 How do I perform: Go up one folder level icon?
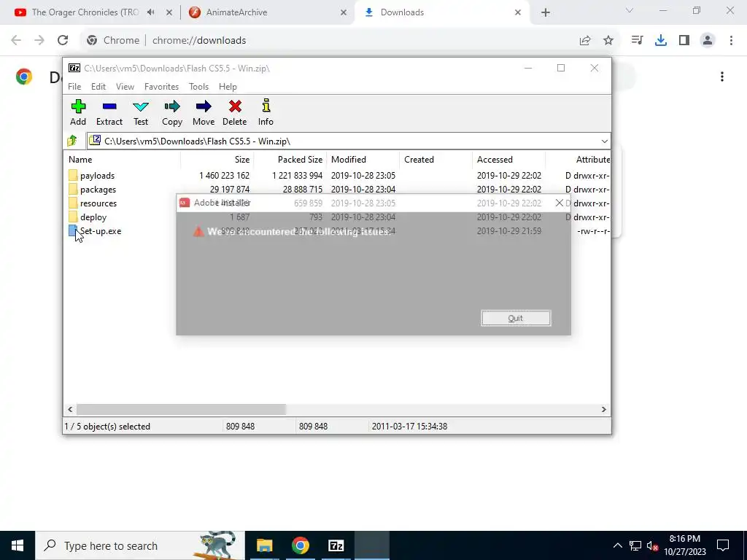coord(72,141)
